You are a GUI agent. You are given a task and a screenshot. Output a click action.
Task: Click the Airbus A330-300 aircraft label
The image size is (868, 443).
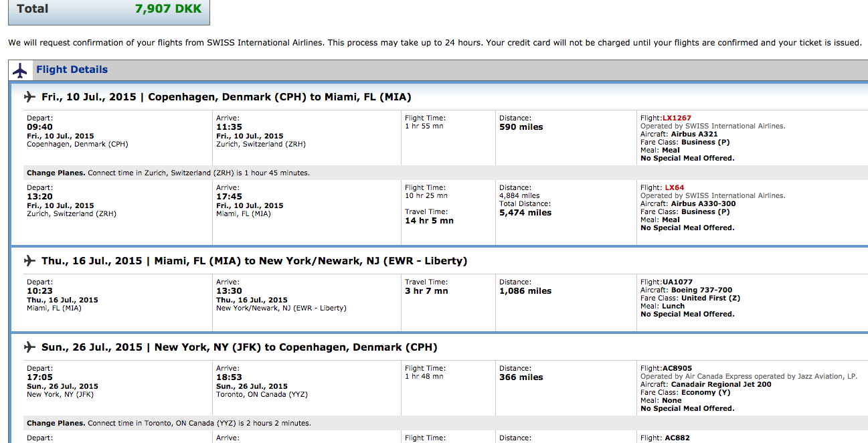coord(698,203)
